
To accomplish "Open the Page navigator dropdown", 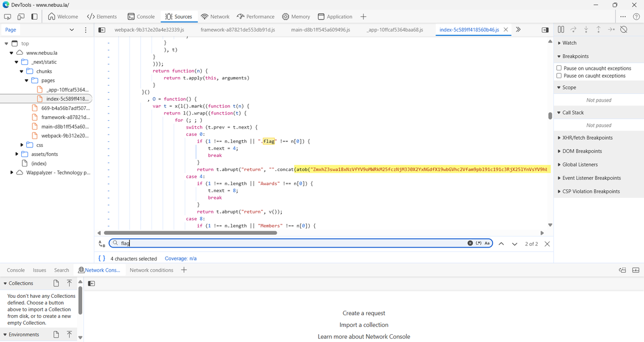I will (72, 30).
